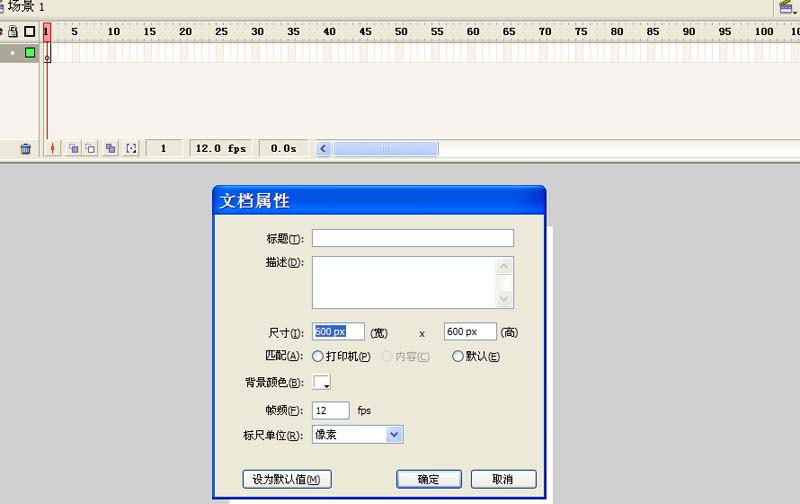
Task: Click the lock all layers icon
Action: (x=13, y=32)
